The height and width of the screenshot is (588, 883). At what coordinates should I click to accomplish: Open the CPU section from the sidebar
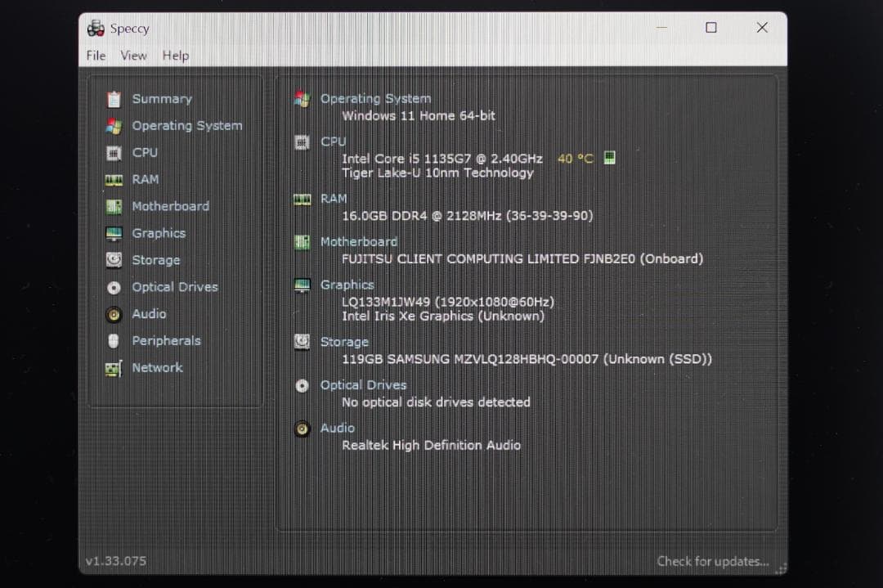pos(145,152)
